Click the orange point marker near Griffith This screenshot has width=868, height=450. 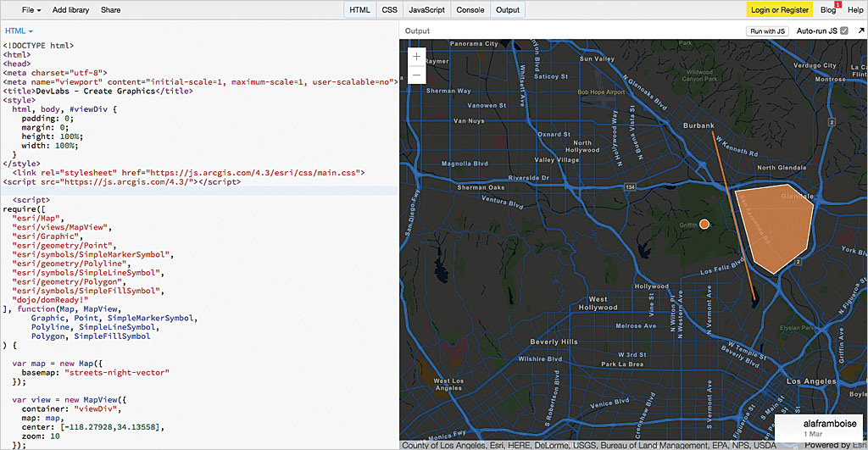coord(704,224)
